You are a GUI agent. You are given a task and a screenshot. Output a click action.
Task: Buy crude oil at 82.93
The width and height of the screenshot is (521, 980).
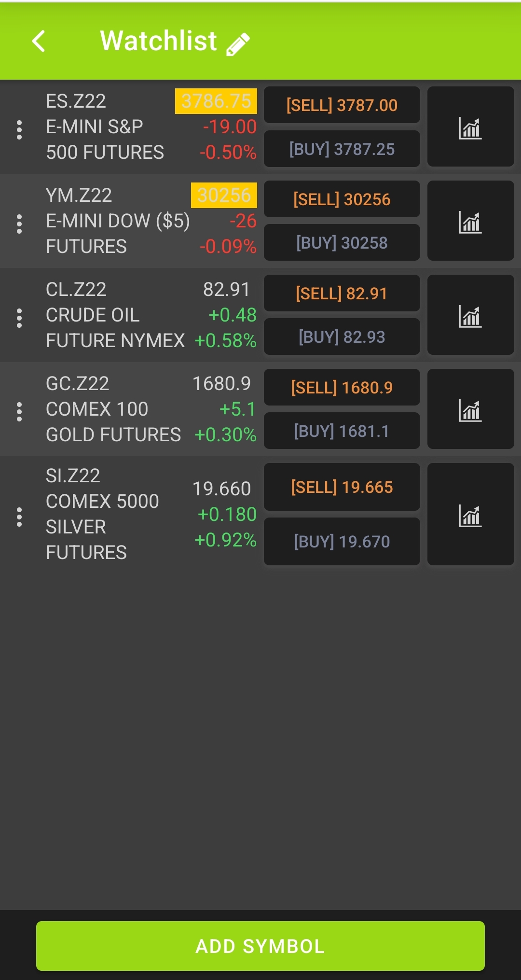(x=342, y=337)
